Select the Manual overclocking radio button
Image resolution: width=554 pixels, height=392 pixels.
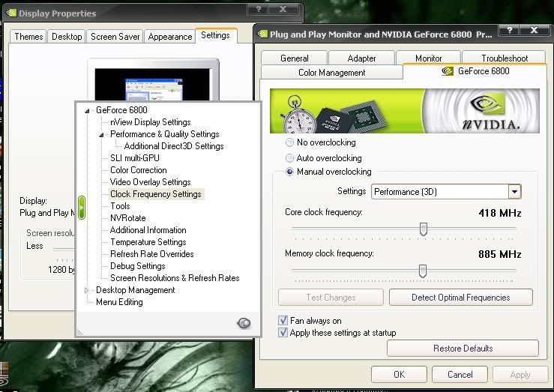pos(289,172)
